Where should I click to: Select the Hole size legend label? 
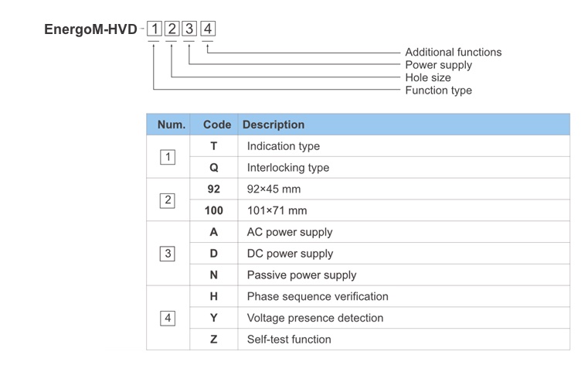click(427, 77)
